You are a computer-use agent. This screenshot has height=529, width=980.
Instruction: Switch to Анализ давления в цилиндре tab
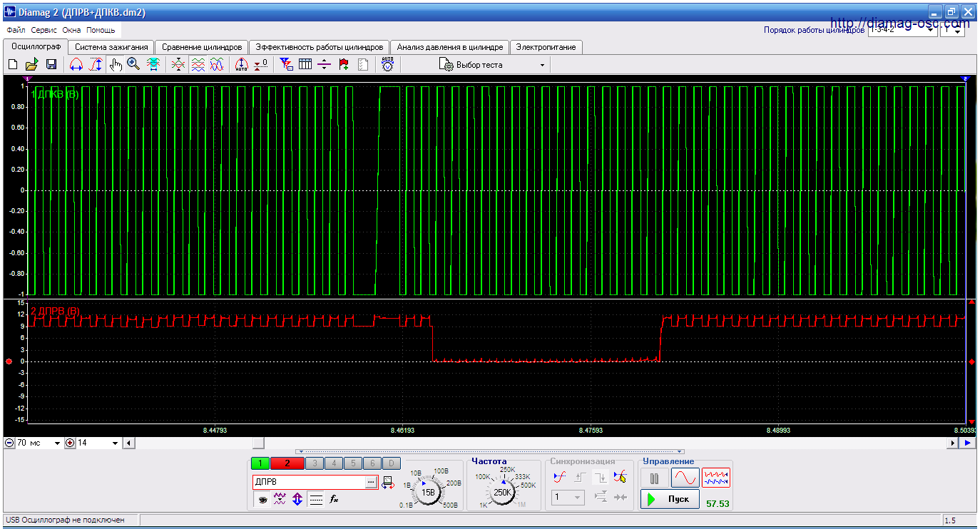coord(450,47)
